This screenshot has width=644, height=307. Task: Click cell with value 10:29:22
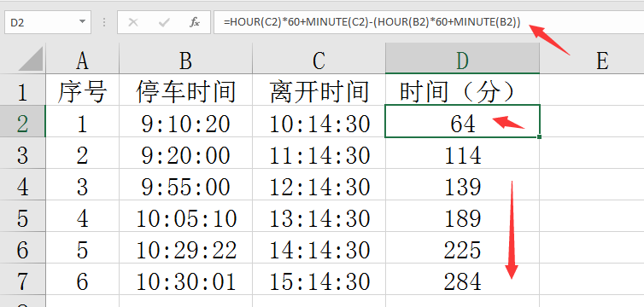tap(185, 247)
